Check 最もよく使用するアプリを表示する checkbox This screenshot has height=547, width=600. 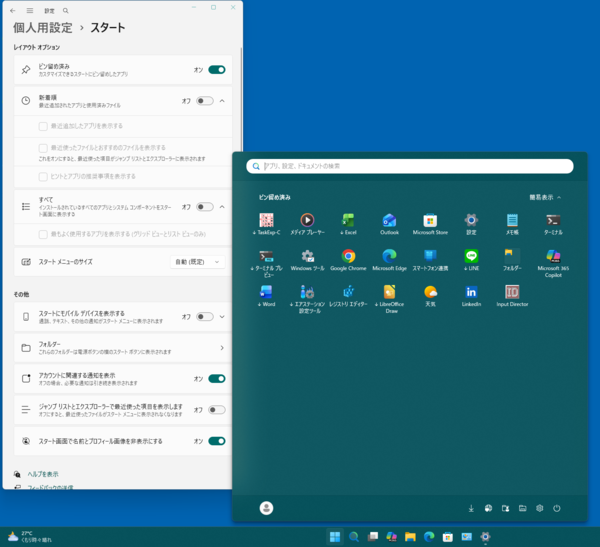(43, 234)
